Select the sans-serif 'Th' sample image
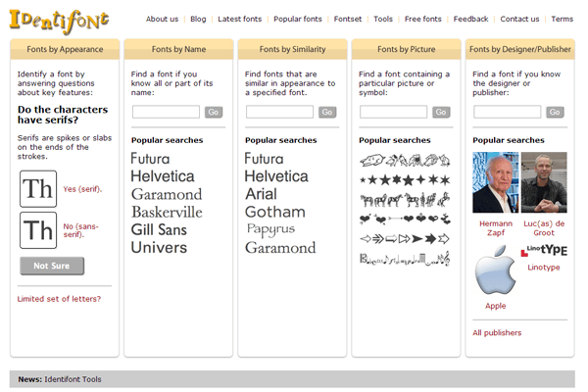The height and width of the screenshot is (392, 588). 38,230
